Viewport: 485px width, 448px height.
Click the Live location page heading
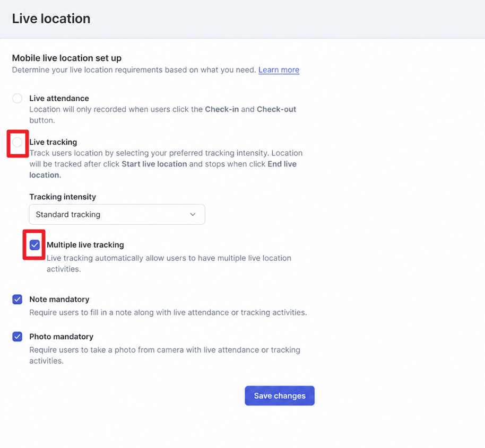pyautogui.click(x=51, y=19)
